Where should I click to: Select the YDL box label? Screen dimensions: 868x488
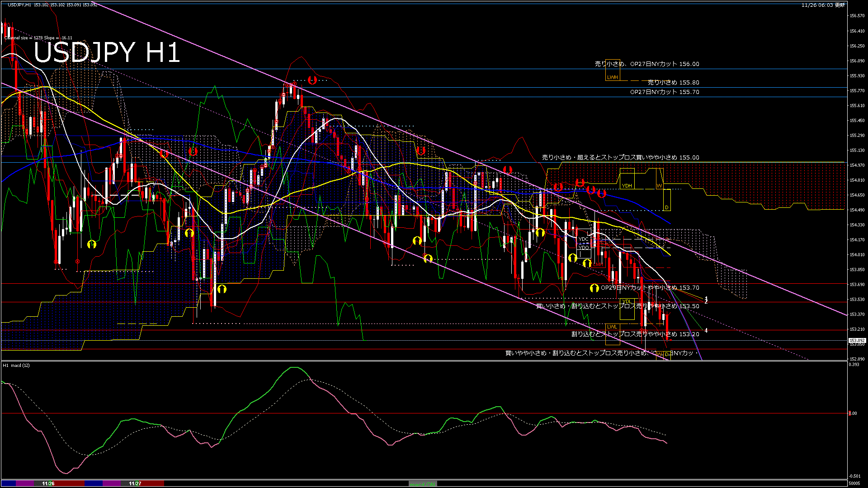(x=627, y=301)
